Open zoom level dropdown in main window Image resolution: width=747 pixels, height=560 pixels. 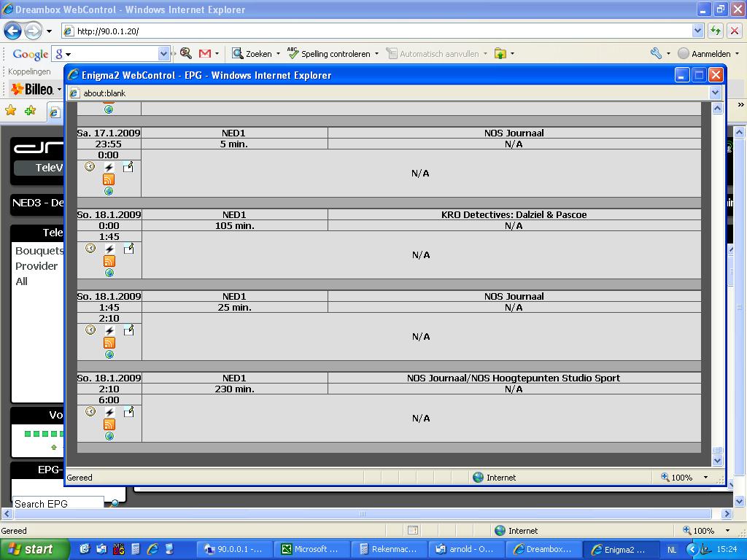(x=727, y=531)
